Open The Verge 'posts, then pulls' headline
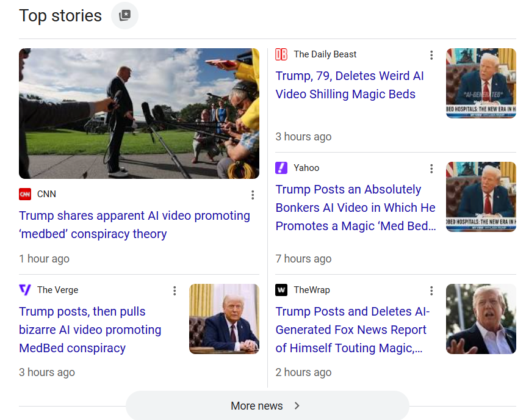 point(90,330)
